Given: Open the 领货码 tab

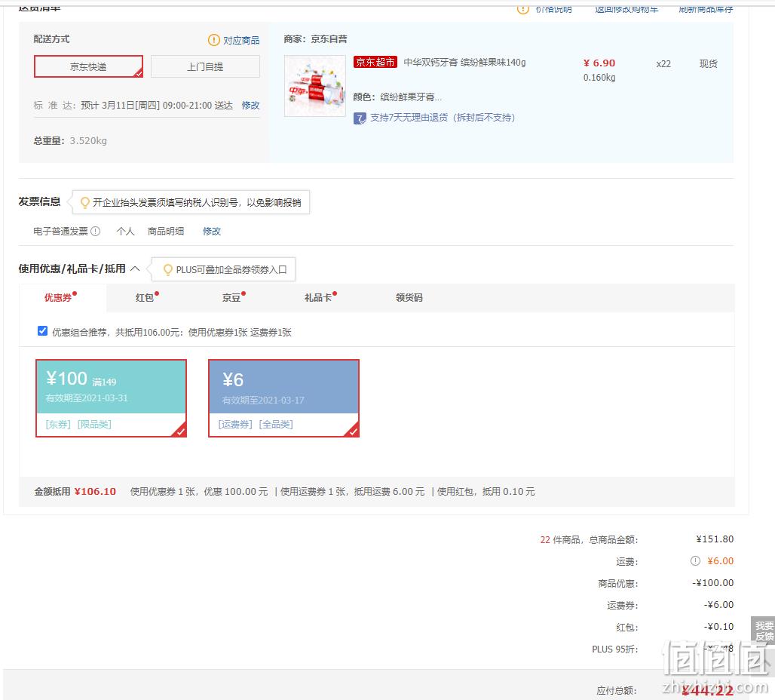Looking at the screenshot, I should pyautogui.click(x=409, y=297).
